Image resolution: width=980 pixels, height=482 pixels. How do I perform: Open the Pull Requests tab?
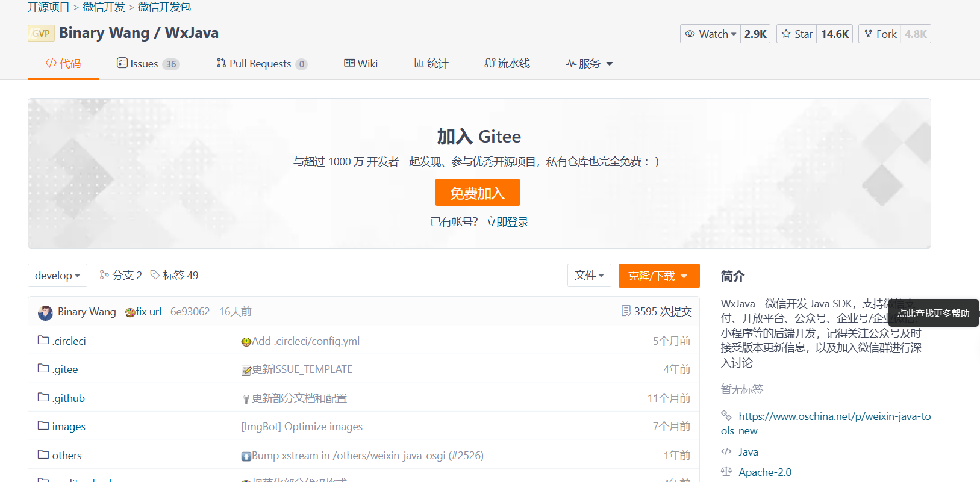click(x=262, y=64)
